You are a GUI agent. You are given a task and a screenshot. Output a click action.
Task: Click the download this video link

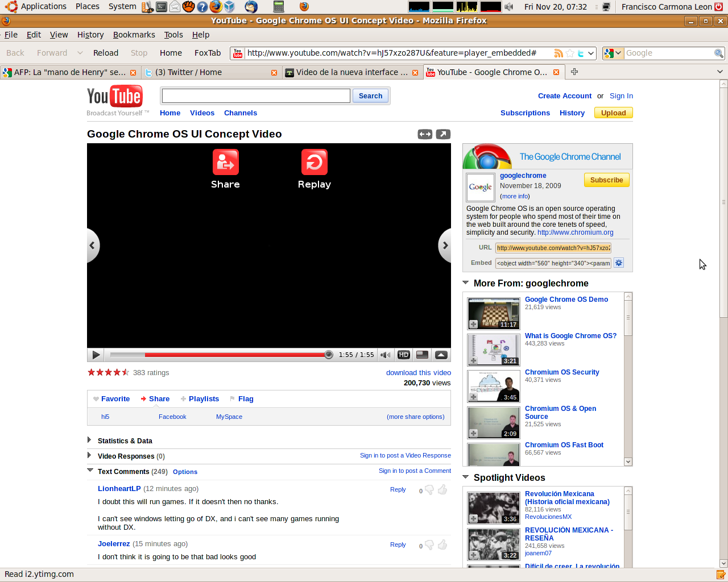418,373
